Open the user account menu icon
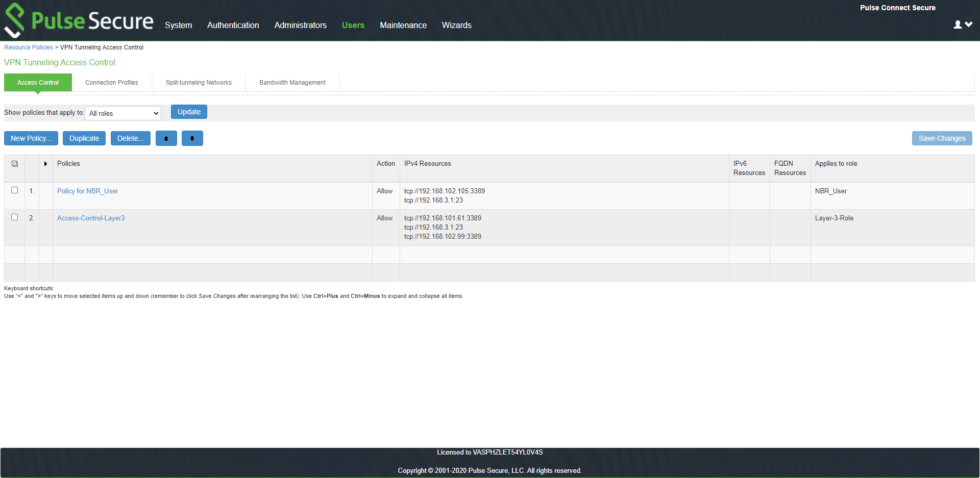This screenshot has height=478, width=980. coord(963,24)
